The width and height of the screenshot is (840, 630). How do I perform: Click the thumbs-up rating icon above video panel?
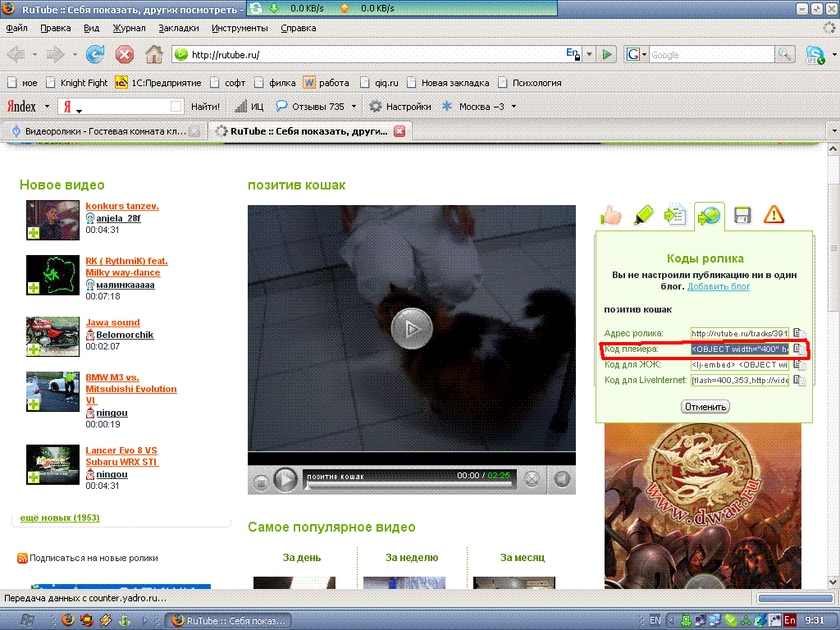point(611,216)
